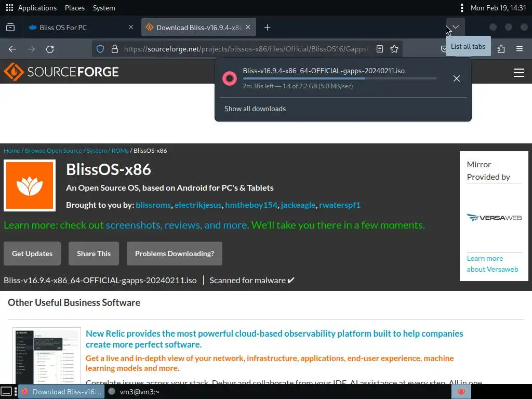The height and width of the screenshot is (399, 532).
Task: Open the rwaterspf1 author profile
Action: [x=340, y=205]
